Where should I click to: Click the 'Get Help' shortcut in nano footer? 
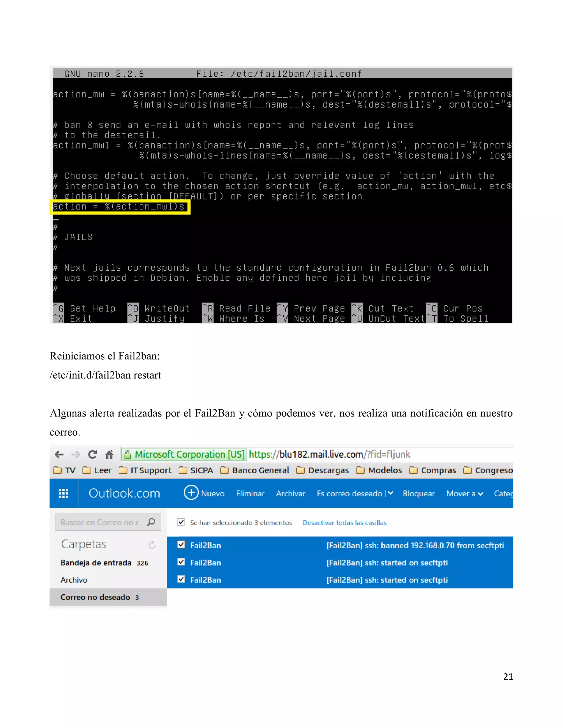pos(92,308)
